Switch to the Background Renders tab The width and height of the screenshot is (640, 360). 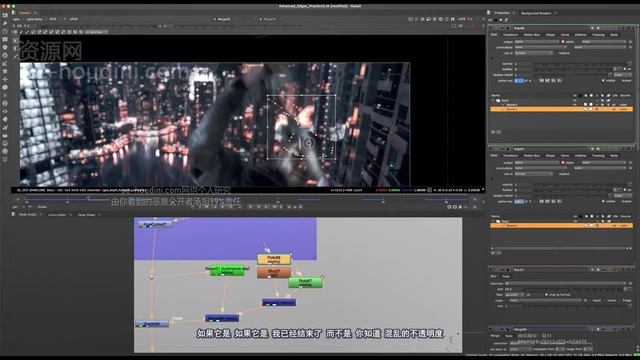pos(536,13)
